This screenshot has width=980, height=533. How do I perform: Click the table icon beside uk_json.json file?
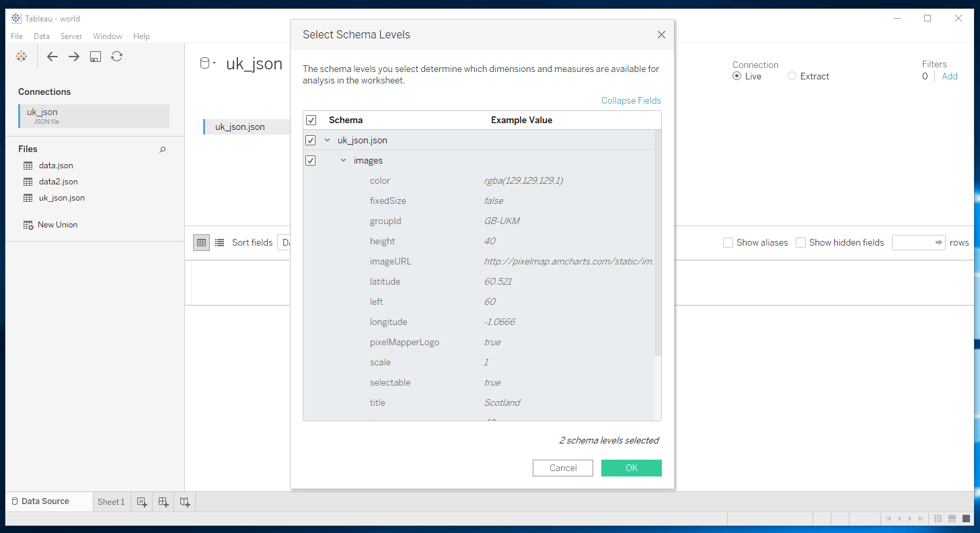pyautogui.click(x=28, y=198)
